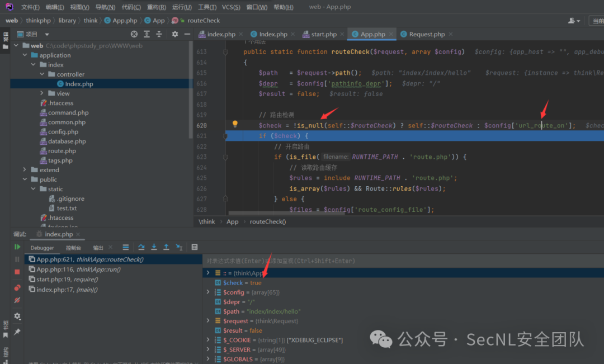The width and height of the screenshot is (604, 364).
Task: Close the index.php debug session tab
Action: 78,234
